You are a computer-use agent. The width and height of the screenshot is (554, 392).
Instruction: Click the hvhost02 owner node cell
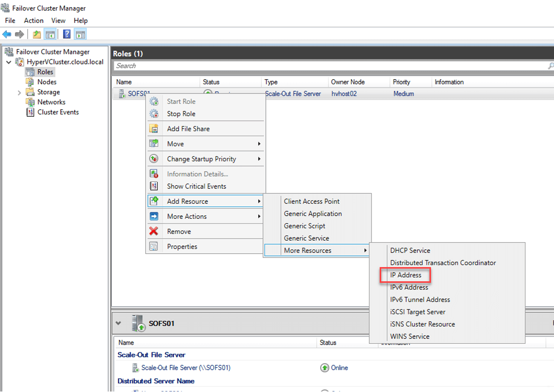coord(344,94)
